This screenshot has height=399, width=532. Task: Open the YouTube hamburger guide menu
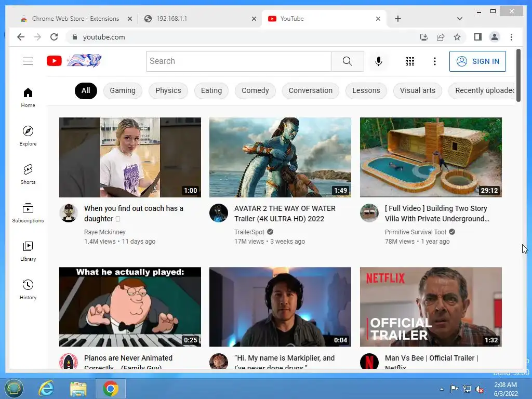point(28,61)
